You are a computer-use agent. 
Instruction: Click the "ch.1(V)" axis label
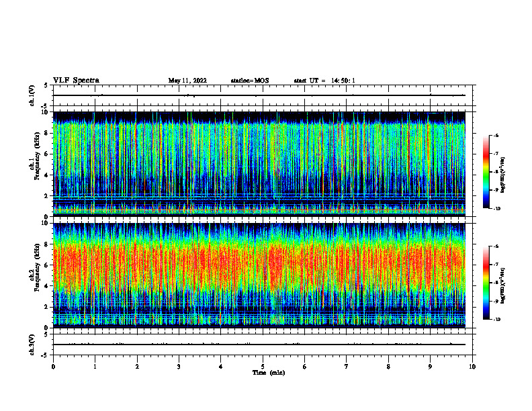[x=32, y=95]
